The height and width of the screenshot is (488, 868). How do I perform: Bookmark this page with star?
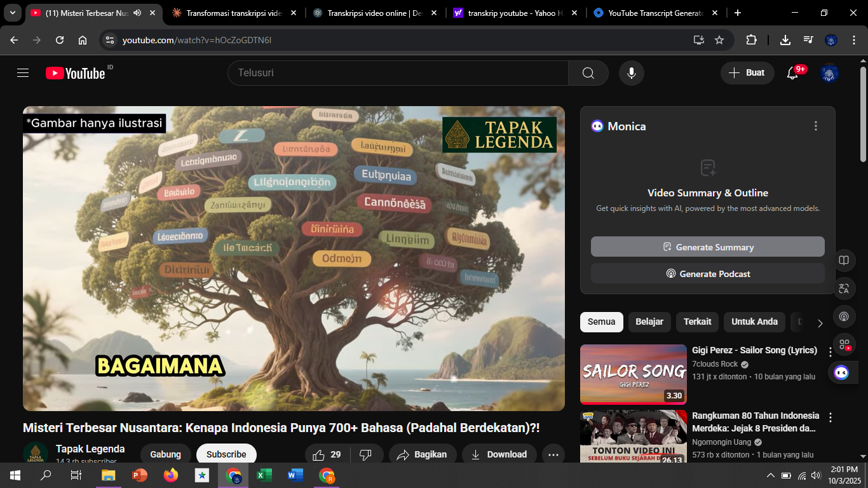719,40
